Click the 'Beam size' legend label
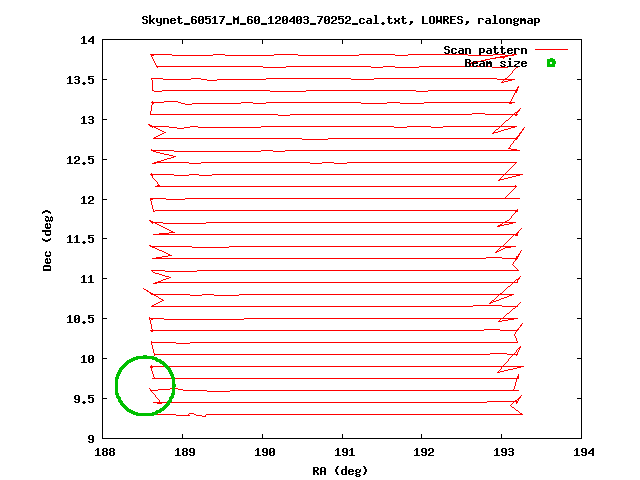The width and height of the screenshot is (640, 480). [x=496, y=63]
